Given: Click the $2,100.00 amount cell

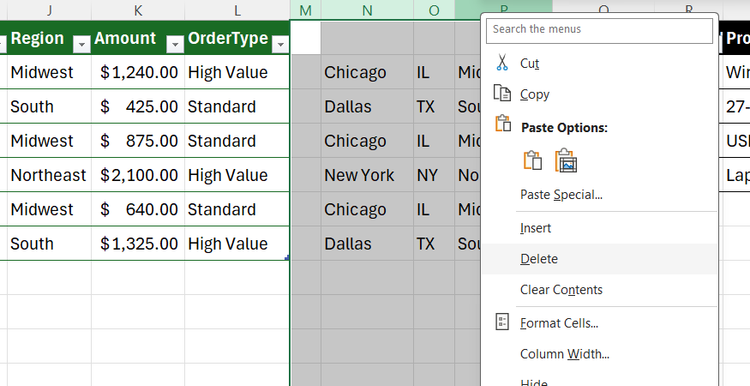Looking at the screenshot, I should (138, 175).
